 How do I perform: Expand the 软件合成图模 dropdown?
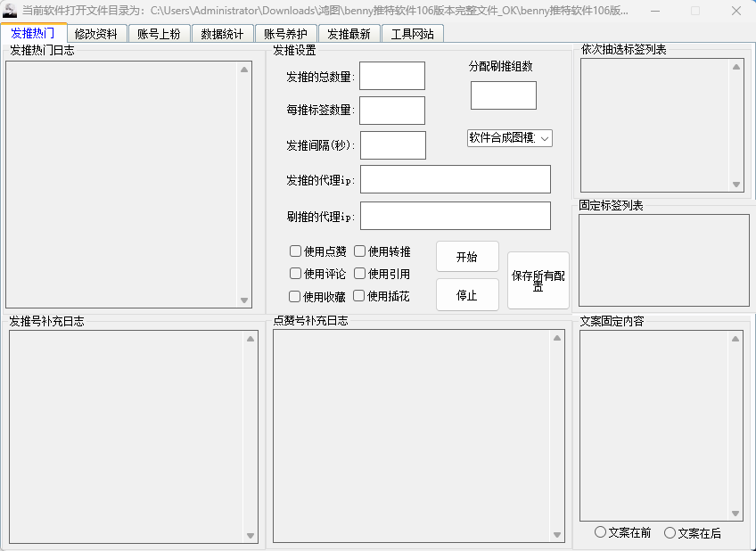510,138
